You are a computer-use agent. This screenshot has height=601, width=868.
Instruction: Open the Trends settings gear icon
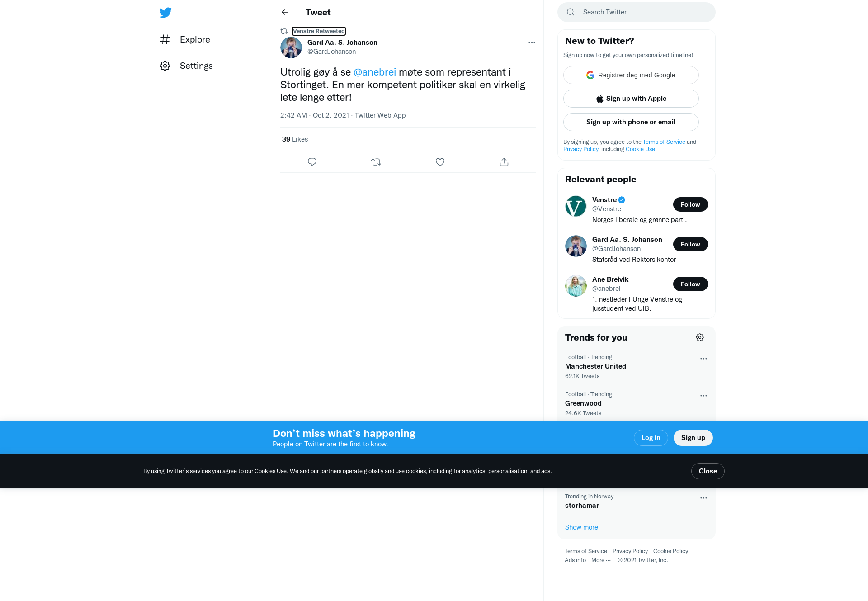click(700, 337)
